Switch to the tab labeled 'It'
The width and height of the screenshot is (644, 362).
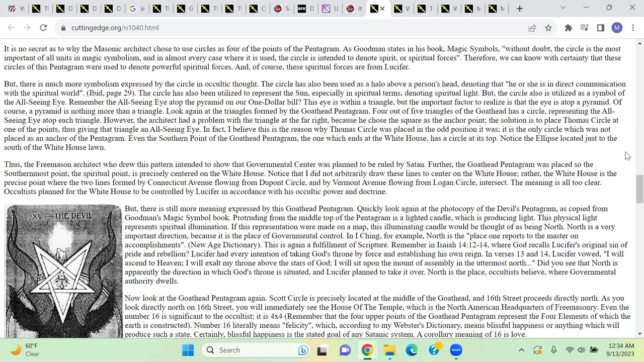(x=354, y=9)
